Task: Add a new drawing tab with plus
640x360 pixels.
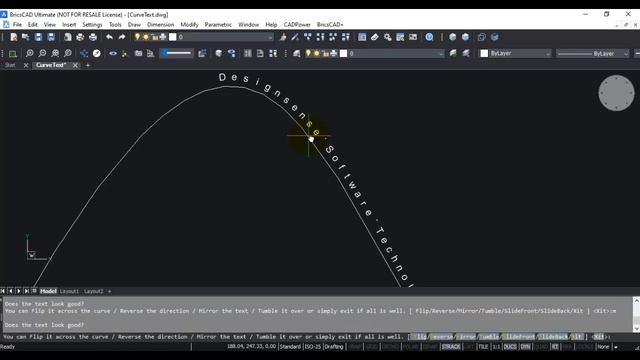Action: click(88, 65)
